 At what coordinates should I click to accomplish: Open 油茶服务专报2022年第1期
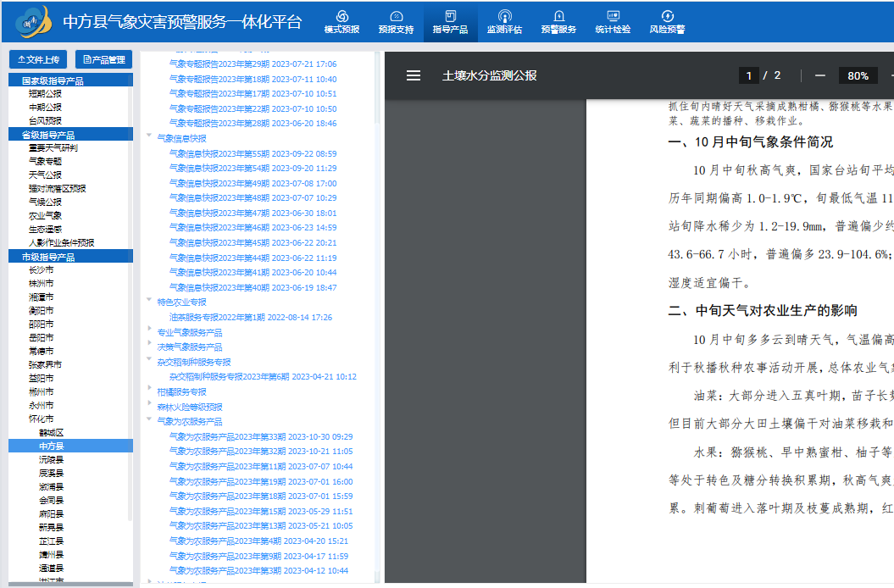click(250, 317)
